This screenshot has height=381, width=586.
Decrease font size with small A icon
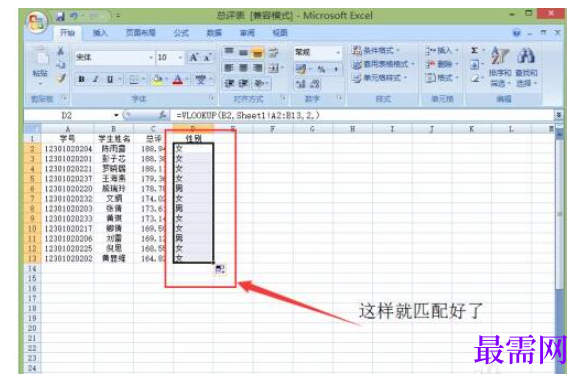[207, 57]
